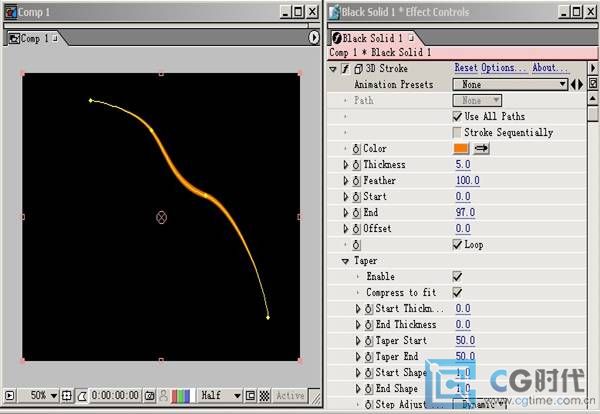Click the region of interest icon
Image resolution: width=600 pixels, height=414 pixels.
pos(250,396)
